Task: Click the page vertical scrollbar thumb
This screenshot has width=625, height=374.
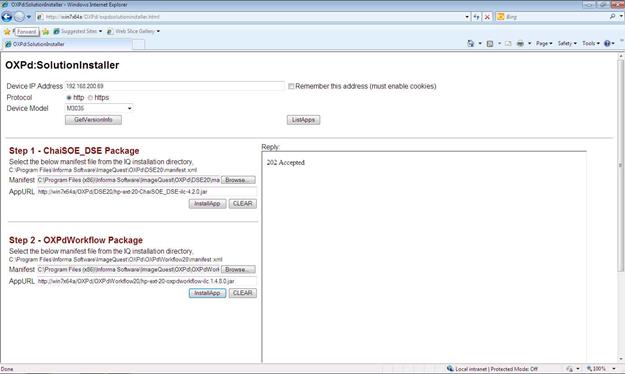Action: 621,165
